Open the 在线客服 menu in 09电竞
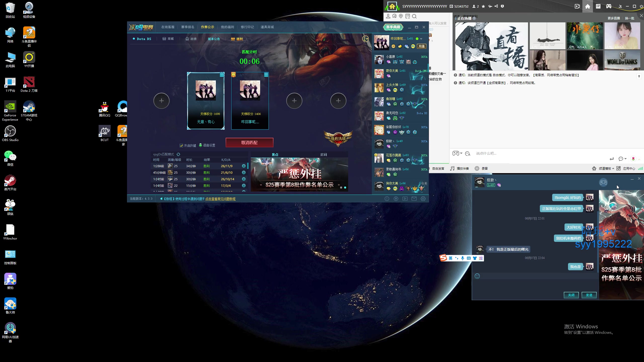Image resolution: width=644 pixels, height=362 pixels. point(168,27)
